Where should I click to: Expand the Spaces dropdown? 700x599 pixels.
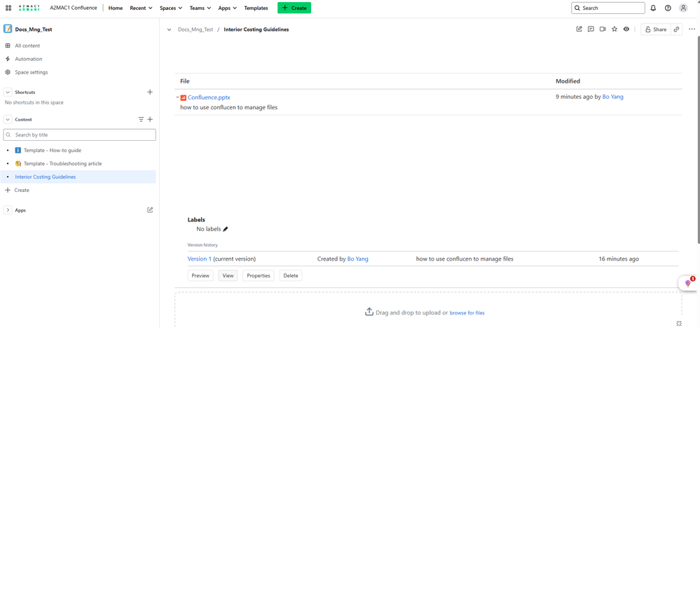[x=171, y=8]
